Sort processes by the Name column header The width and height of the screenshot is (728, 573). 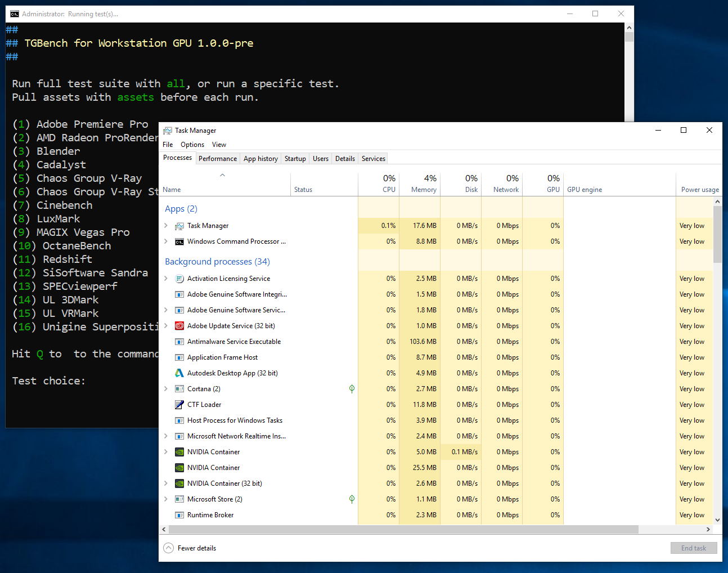pyautogui.click(x=225, y=184)
